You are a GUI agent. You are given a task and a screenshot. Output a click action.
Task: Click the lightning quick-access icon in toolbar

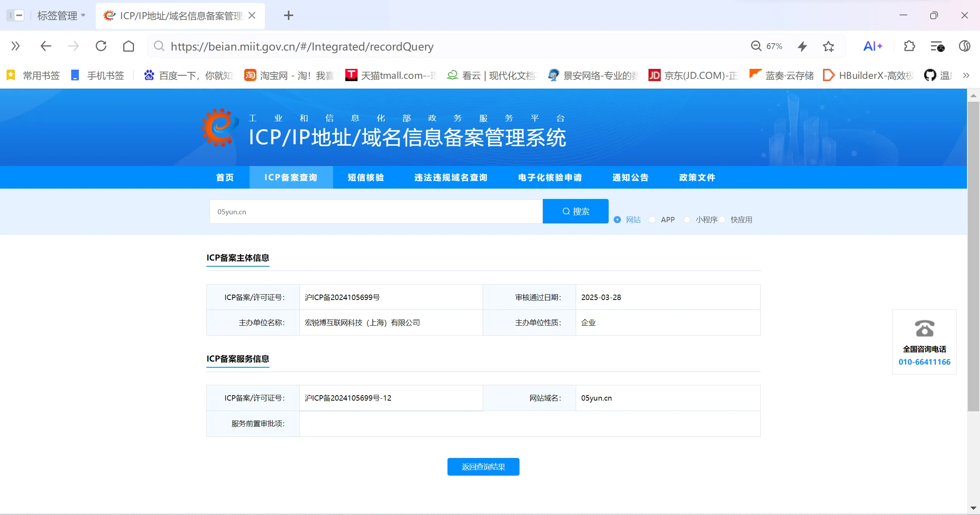[802, 46]
